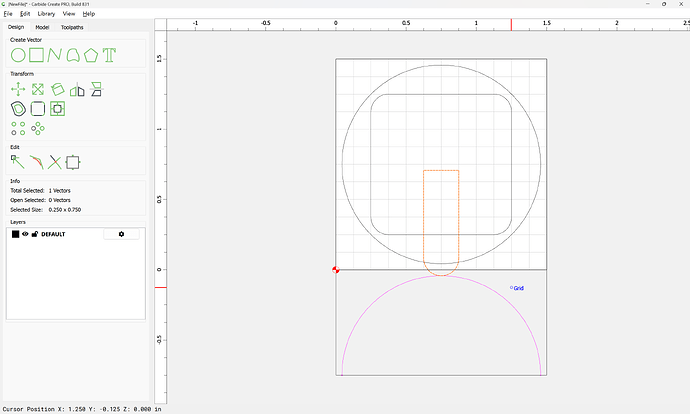Open the Library menu
Screen dimensions: 690x414
[46, 14]
